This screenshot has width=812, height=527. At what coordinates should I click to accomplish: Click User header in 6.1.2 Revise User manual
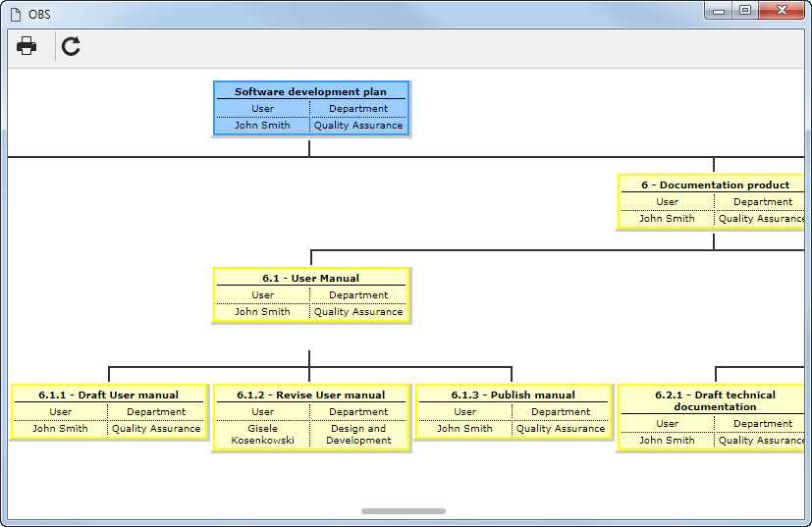coord(262,412)
